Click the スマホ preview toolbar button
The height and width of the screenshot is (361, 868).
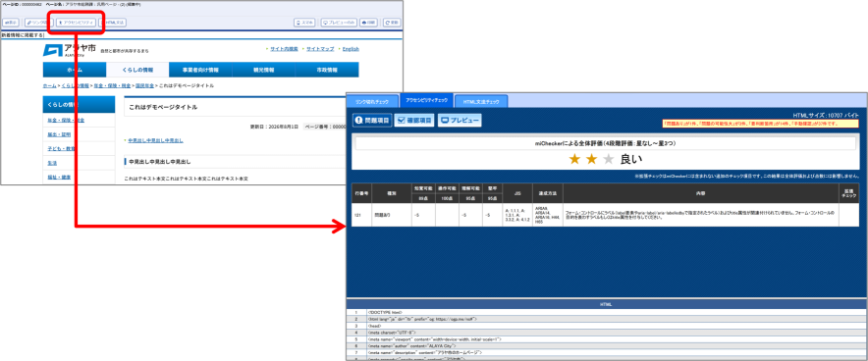[305, 23]
